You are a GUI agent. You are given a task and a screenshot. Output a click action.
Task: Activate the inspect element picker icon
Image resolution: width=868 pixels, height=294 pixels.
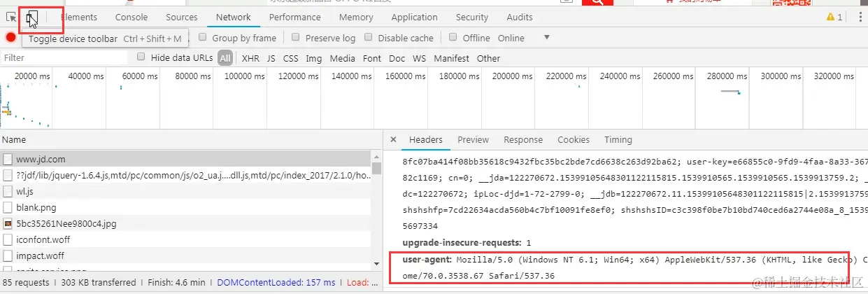(11, 17)
